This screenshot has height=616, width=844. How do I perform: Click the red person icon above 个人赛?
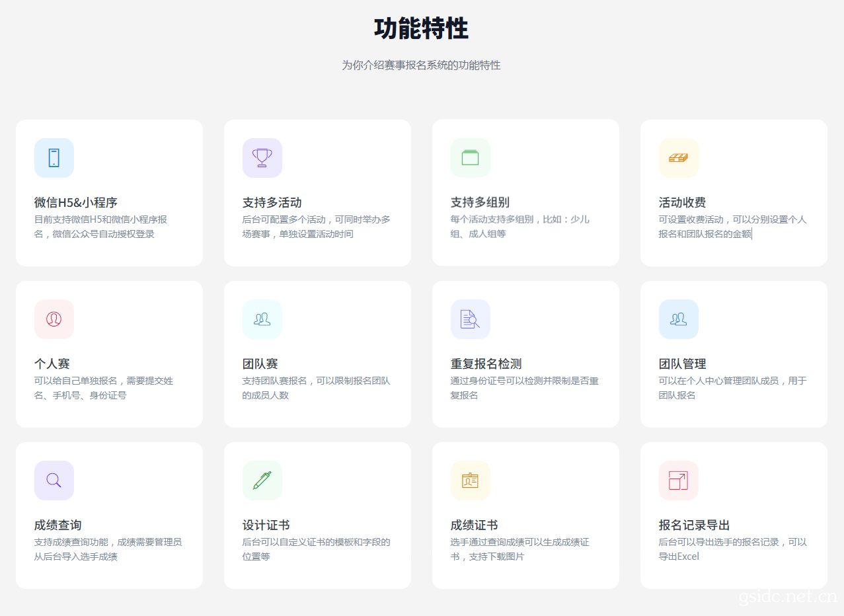(54, 319)
